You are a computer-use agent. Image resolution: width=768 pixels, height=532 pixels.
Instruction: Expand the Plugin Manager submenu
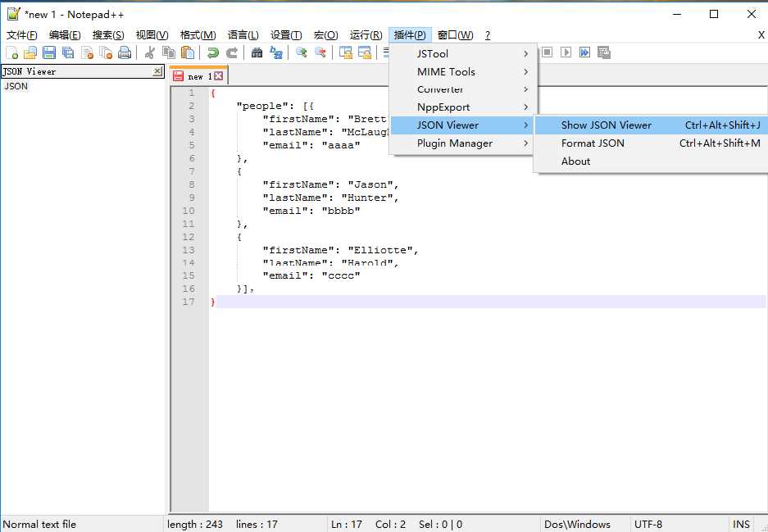tap(463, 143)
